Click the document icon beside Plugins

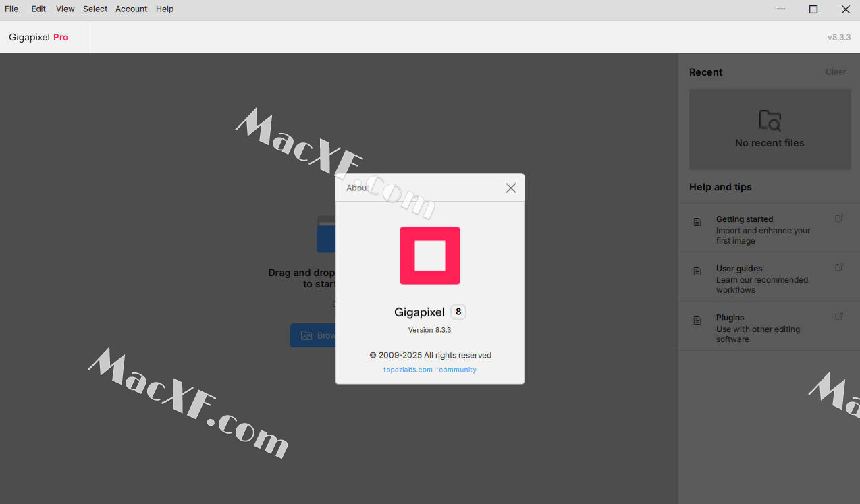pos(697,320)
